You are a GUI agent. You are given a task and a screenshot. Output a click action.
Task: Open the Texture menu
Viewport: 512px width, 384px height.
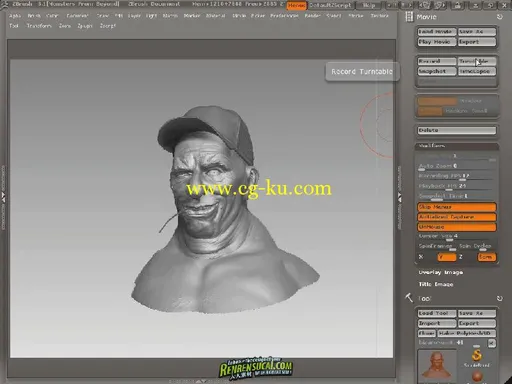pos(379,16)
